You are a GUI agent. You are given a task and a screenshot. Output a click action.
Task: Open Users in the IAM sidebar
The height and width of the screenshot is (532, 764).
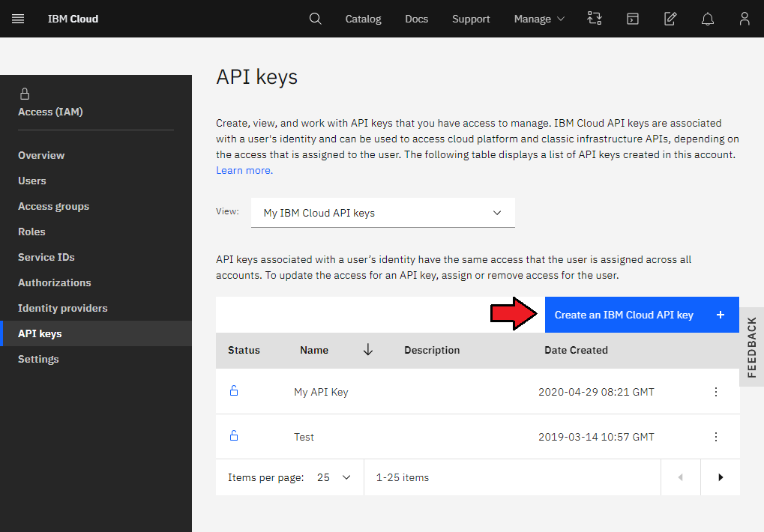[32, 181]
